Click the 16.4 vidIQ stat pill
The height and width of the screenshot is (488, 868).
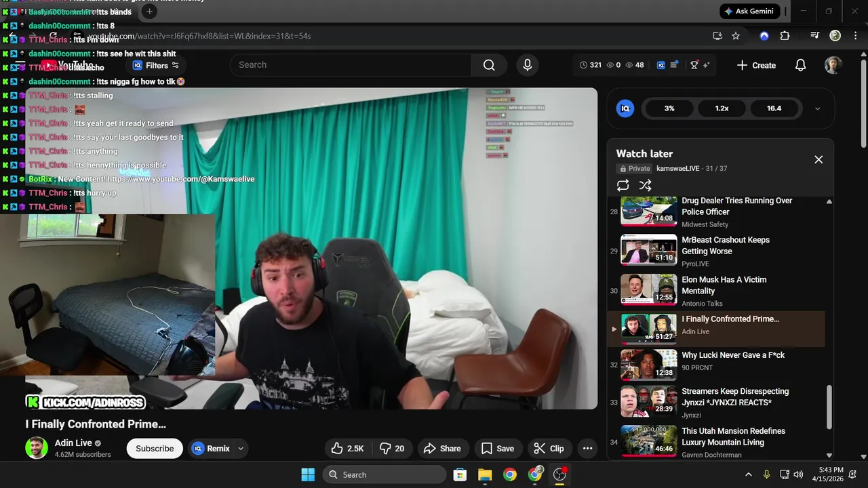click(774, 108)
